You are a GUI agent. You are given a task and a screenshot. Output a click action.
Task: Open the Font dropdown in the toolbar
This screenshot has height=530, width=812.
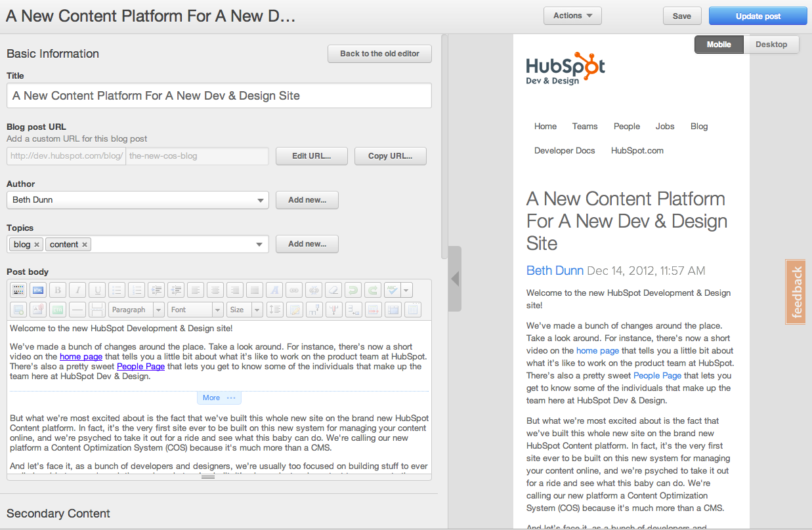coord(196,310)
